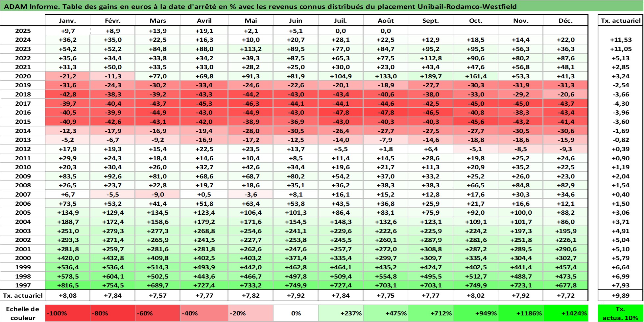
Task: Click the -100% red color scale swatch
Action: [68, 313]
